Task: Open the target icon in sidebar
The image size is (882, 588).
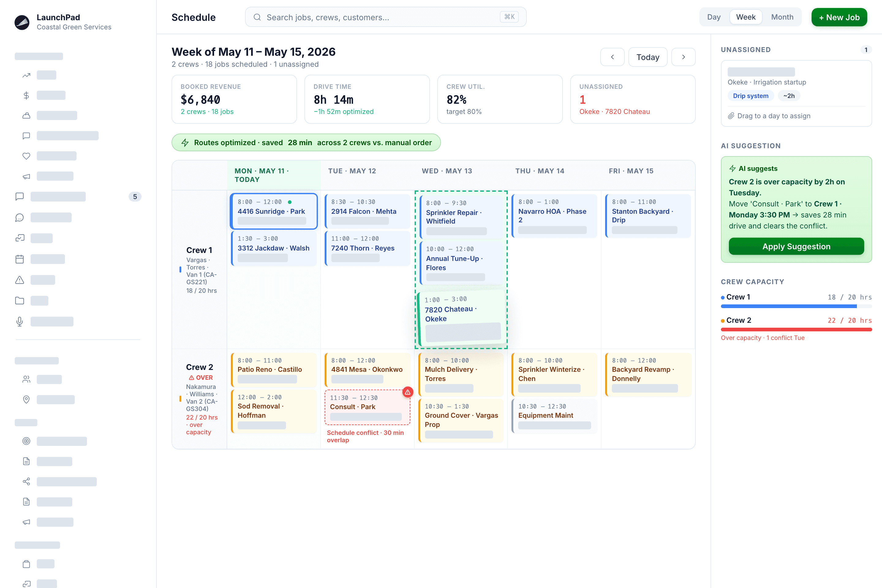Action: (26, 441)
